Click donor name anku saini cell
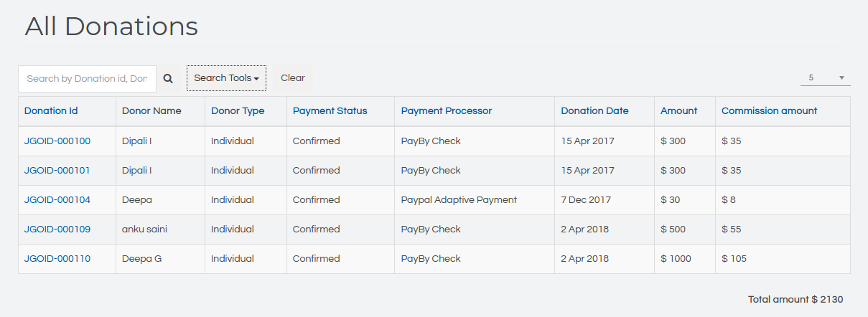 pyautogui.click(x=144, y=230)
